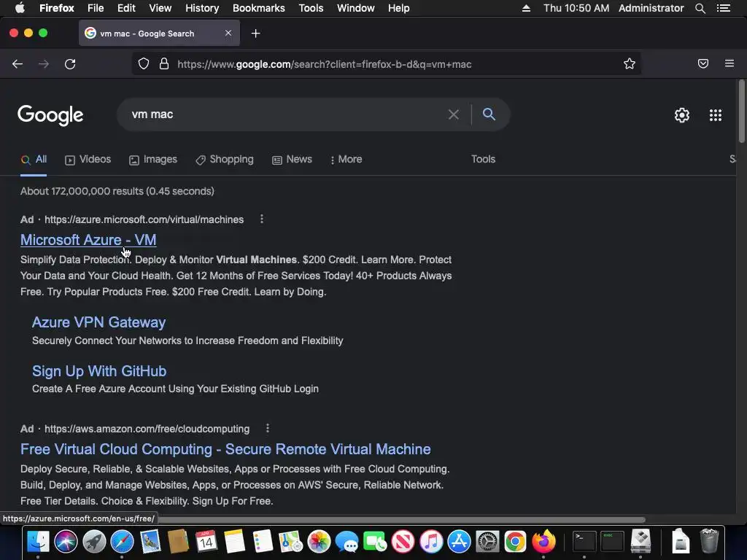Switch to the News tab
This screenshot has width=747, height=560.
pos(292,160)
